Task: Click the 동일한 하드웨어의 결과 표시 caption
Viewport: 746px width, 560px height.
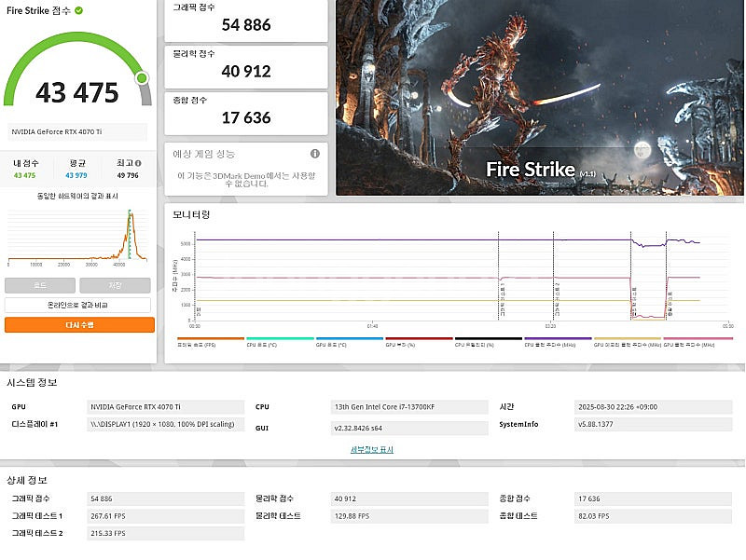Action: click(77, 196)
